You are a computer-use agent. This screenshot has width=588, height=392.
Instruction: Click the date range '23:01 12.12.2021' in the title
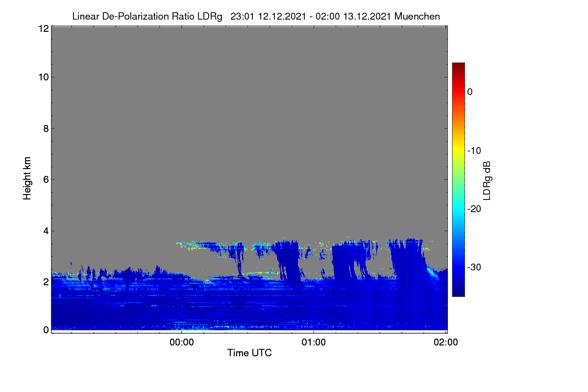pos(269,17)
